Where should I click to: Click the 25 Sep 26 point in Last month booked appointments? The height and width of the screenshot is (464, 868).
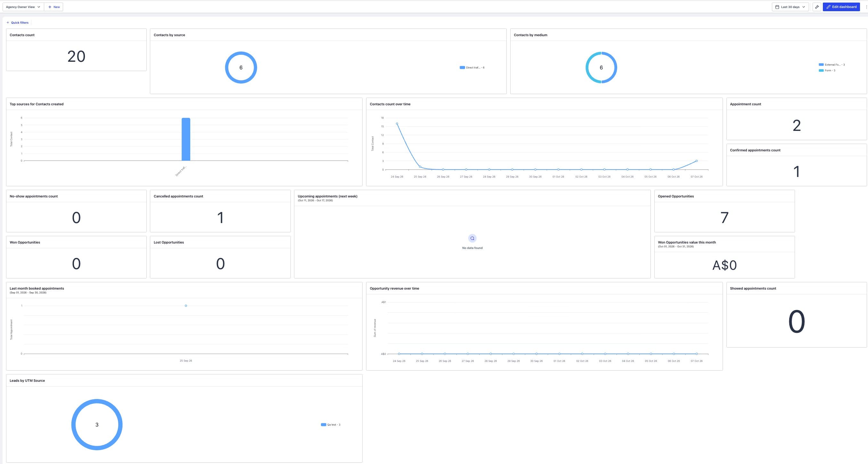pyautogui.click(x=186, y=306)
